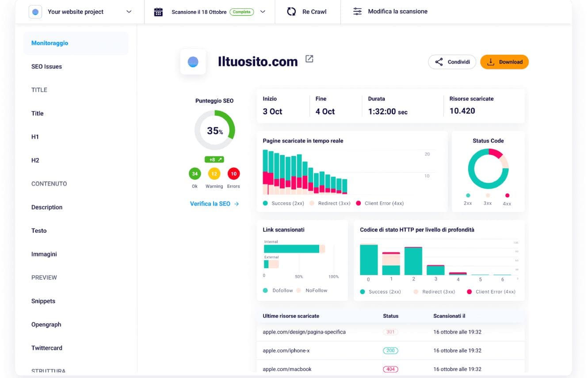
Task: Open Iltuosito.com via external link icon
Action: (x=309, y=59)
